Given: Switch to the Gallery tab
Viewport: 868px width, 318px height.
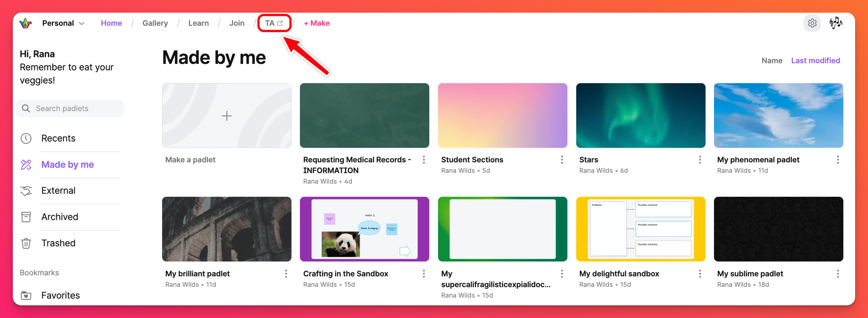Looking at the screenshot, I should click(155, 23).
